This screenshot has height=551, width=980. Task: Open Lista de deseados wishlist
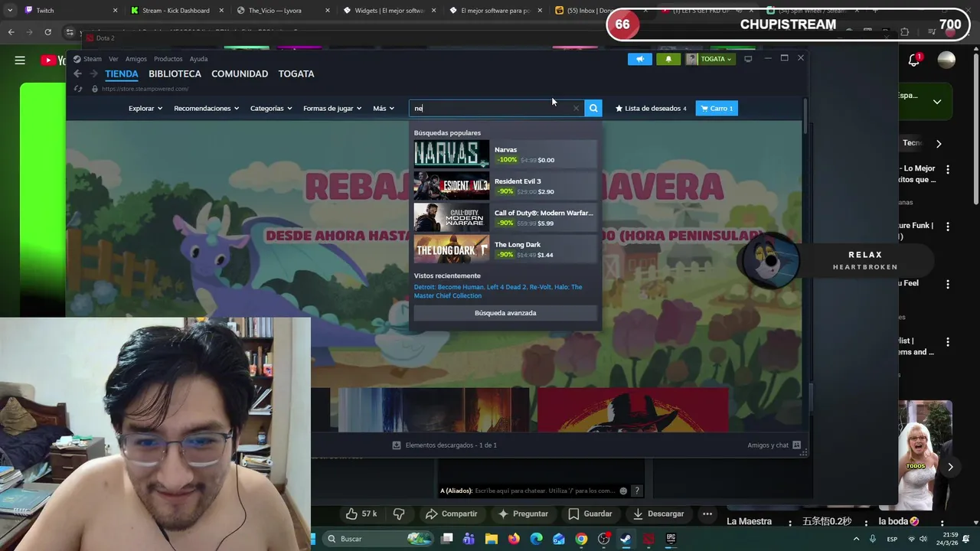pyautogui.click(x=651, y=108)
